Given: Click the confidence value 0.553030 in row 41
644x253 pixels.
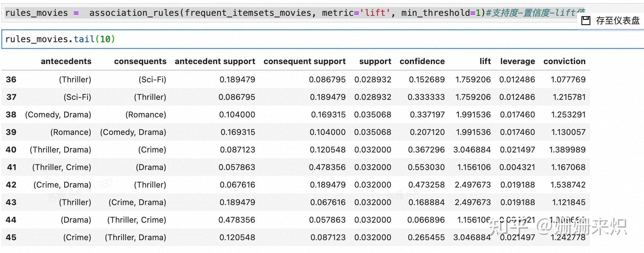Looking at the screenshot, I should point(426,167).
